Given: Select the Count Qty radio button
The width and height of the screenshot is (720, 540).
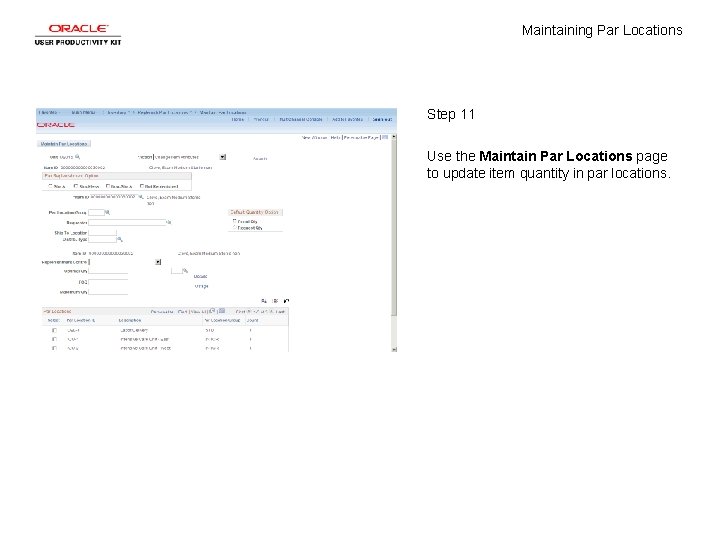Looking at the screenshot, I should click(235, 221).
